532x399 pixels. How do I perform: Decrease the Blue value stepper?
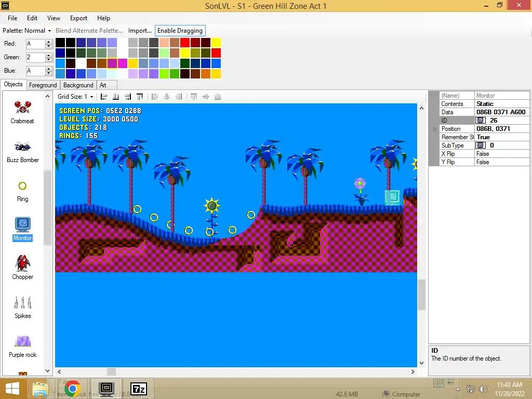[x=49, y=73]
